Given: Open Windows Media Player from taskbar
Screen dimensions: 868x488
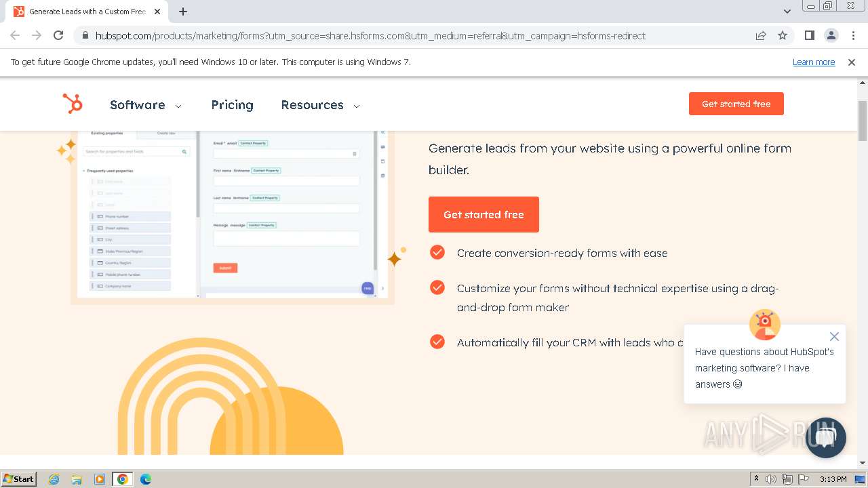Looking at the screenshot, I should [x=100, y=479].
